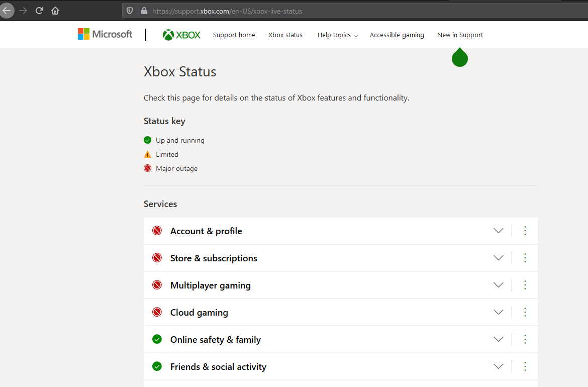This screenshot has width=588, height=387.
Task: Click the 'Limited' status key label
Action: pos(167,154)
